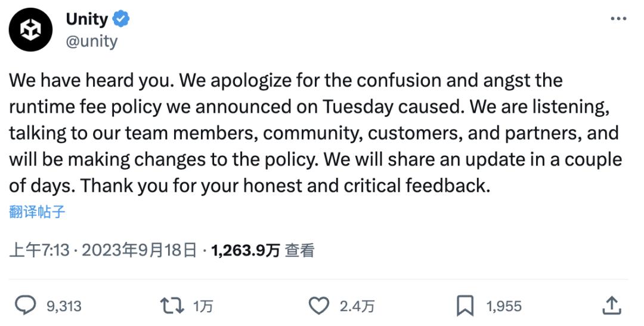Click the 2.4万 likes count
Screen dimensions: 644x326
(357, 307)
